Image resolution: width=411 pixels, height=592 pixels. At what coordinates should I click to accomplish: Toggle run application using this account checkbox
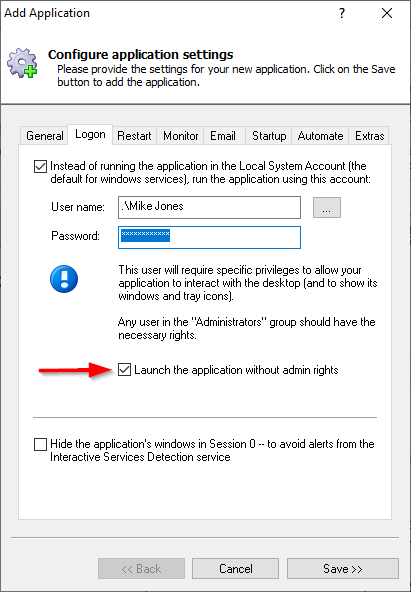(40, 166)
